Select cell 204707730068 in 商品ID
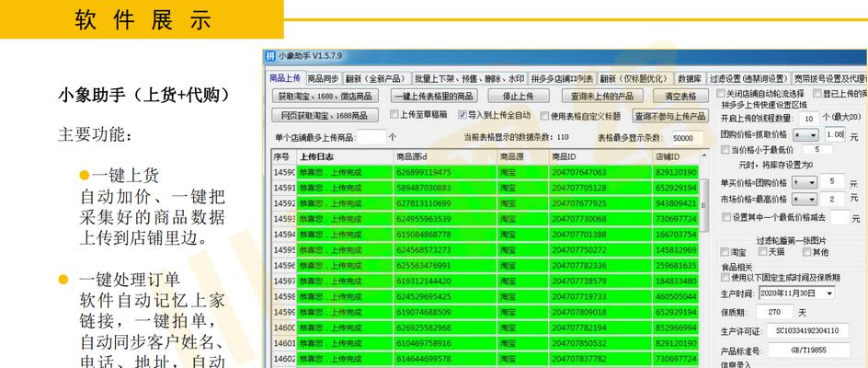This screenshot has width=868, height=368. point(600,219)
